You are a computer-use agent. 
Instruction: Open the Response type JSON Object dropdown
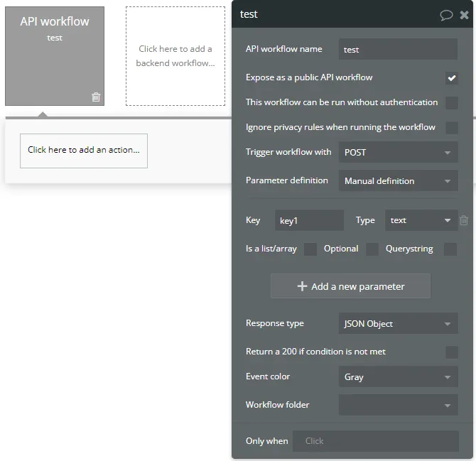point(398,324)
